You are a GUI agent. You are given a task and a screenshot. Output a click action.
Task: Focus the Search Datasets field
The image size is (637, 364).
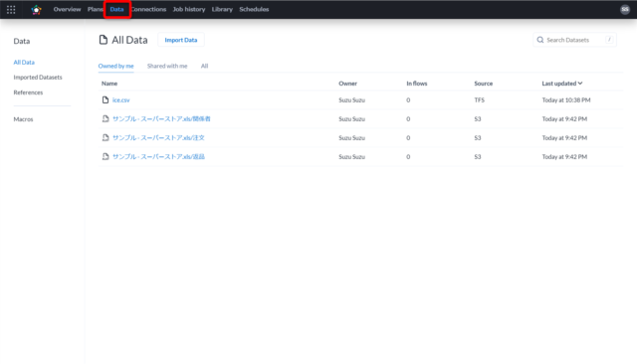tap(574, 40)
